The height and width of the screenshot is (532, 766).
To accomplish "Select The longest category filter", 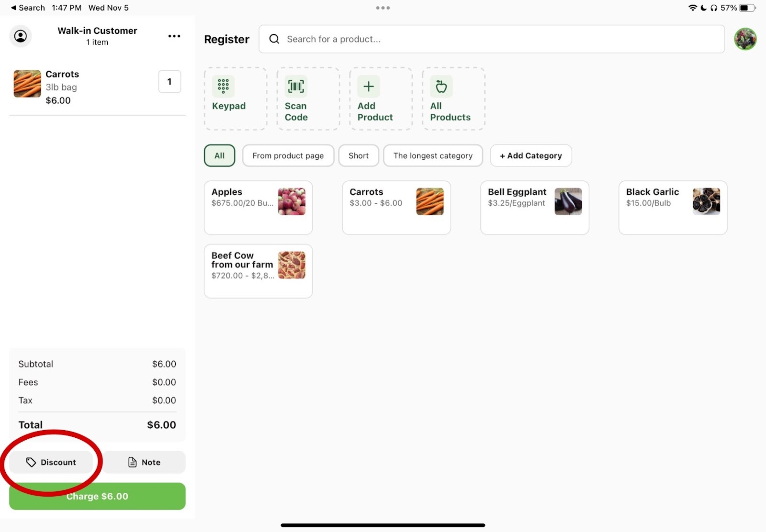I will pyautogui.click(x=433, y=155).
